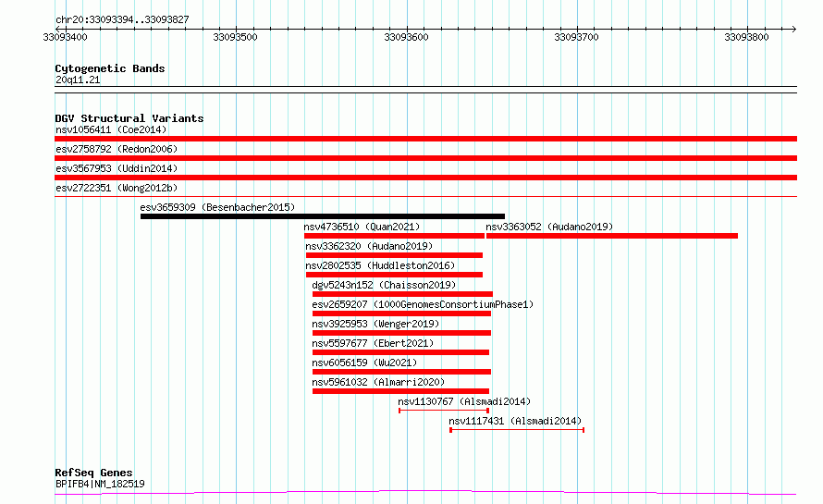The width and height of the screenshot is (823, 504).
Task: Open nsv3925953 (Wenger2019) variant label
Action: (375, 324)
